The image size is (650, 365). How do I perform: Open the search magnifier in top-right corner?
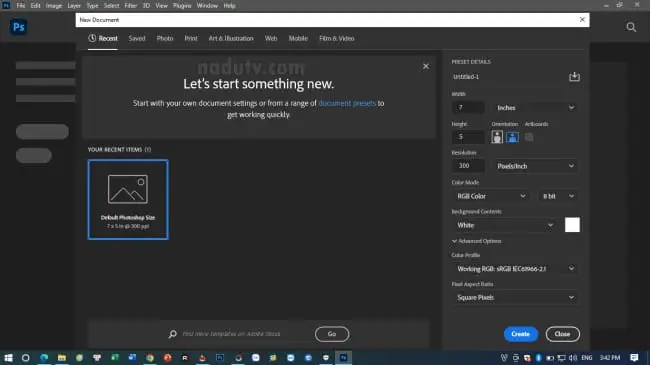click(x=631, y=27)
